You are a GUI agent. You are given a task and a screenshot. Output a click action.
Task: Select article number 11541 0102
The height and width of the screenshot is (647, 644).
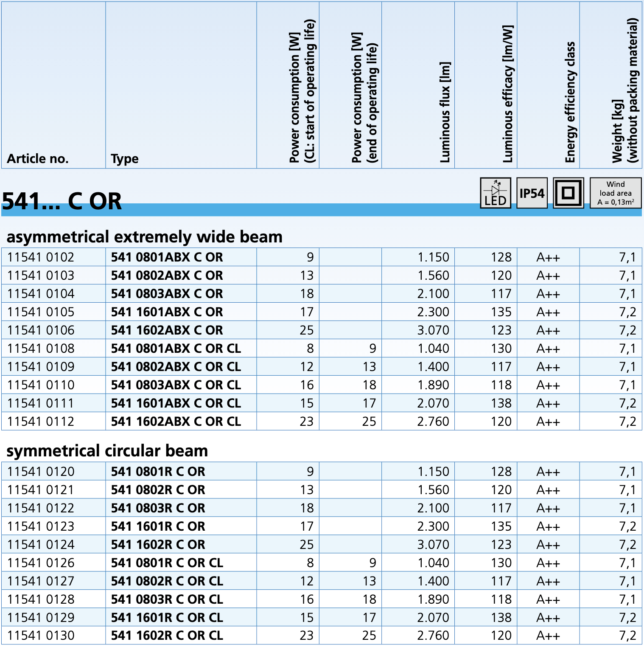41,257
